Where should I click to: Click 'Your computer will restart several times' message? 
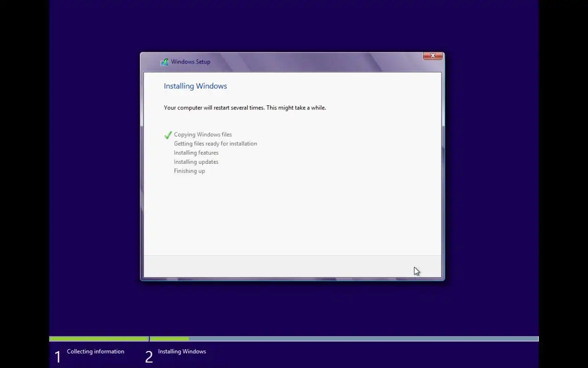pos(245,108)
